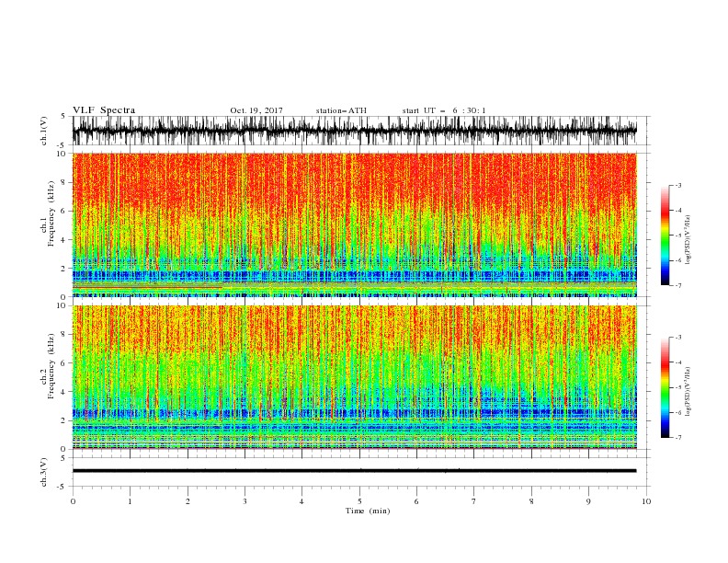This screenshot has width=728, height=563.
Task: Click the "-7" label on ch.1 color bar
Action: coord(677,285)
